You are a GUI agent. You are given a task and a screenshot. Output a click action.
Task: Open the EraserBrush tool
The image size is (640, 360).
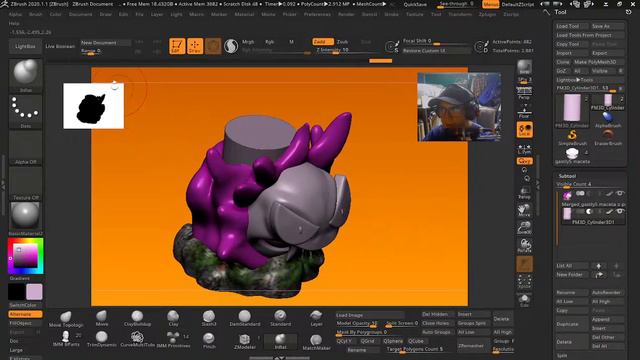pyautogui.click(x=608, y=138)
